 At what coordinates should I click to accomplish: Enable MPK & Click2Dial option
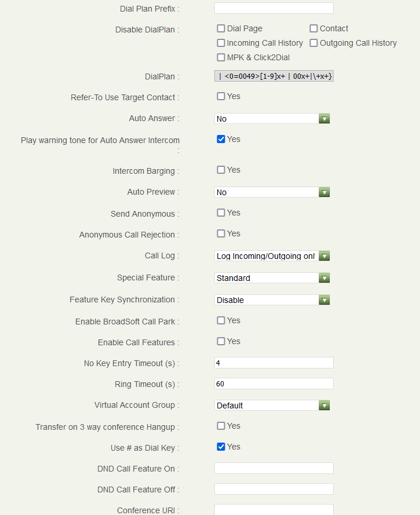[x=221, y=57]
